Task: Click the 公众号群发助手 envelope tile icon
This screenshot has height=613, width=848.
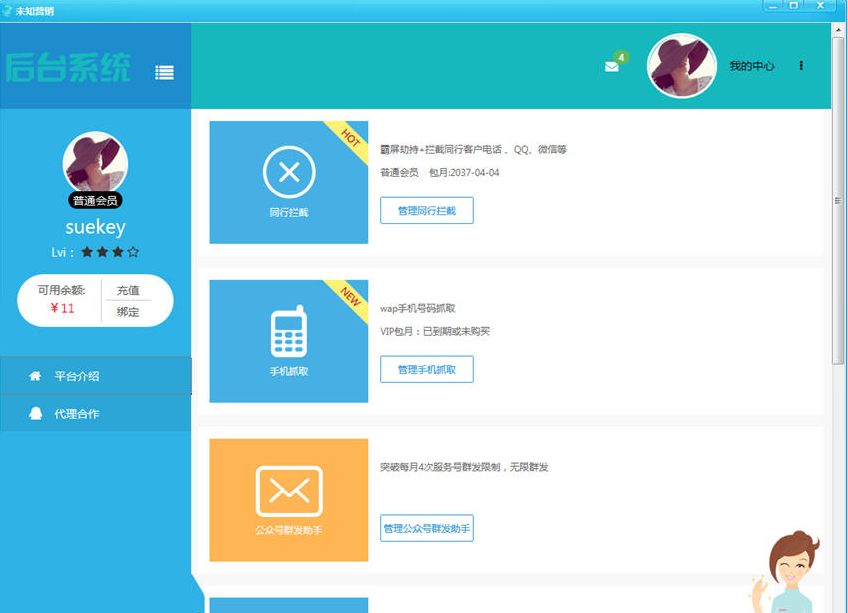Action: (x=289, y=491)
